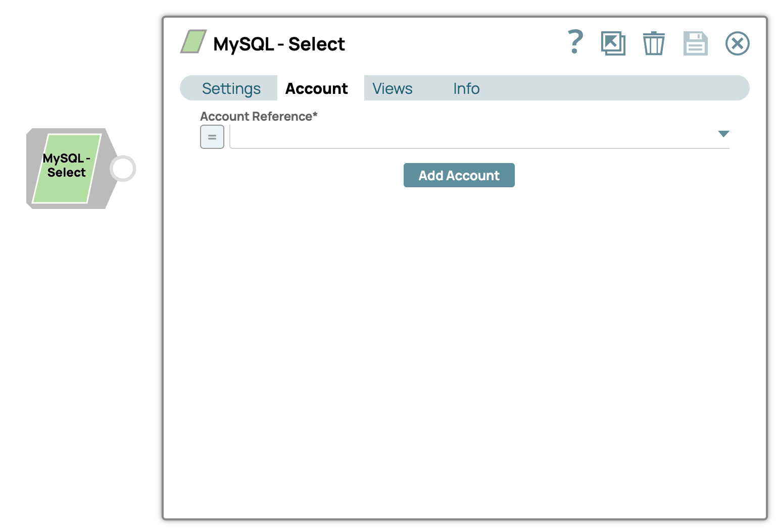Click empty tab bar area right of Info
The image size is (777, 532).
(606, 88)
